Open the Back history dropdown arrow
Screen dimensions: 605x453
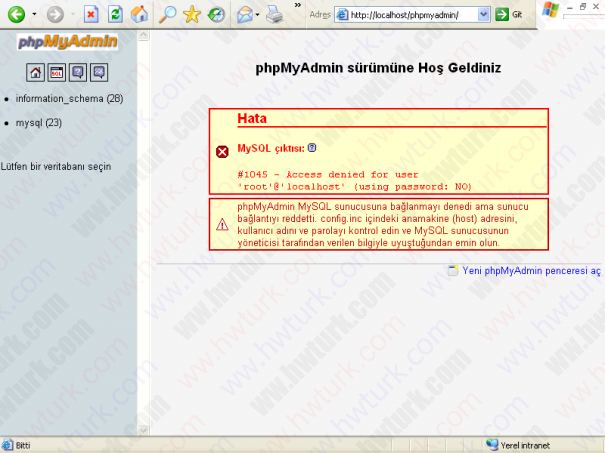click(34, 15)
